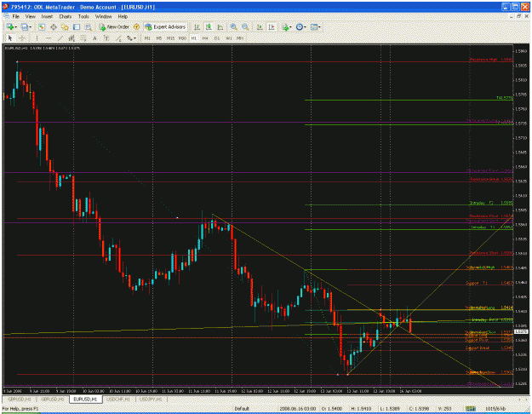
Task: Toggle the Terminal window icon
Action: (x=77, y=26)
